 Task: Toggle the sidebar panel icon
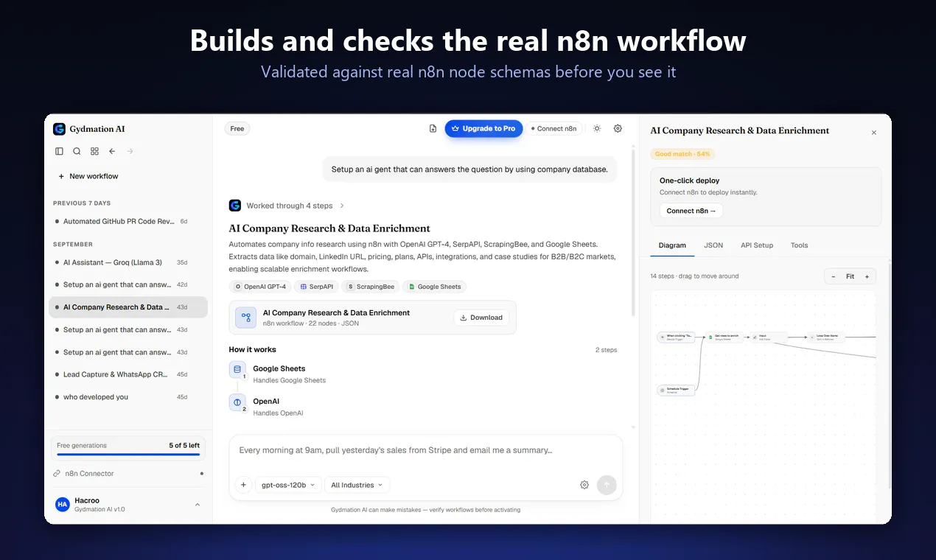point(59,151)
